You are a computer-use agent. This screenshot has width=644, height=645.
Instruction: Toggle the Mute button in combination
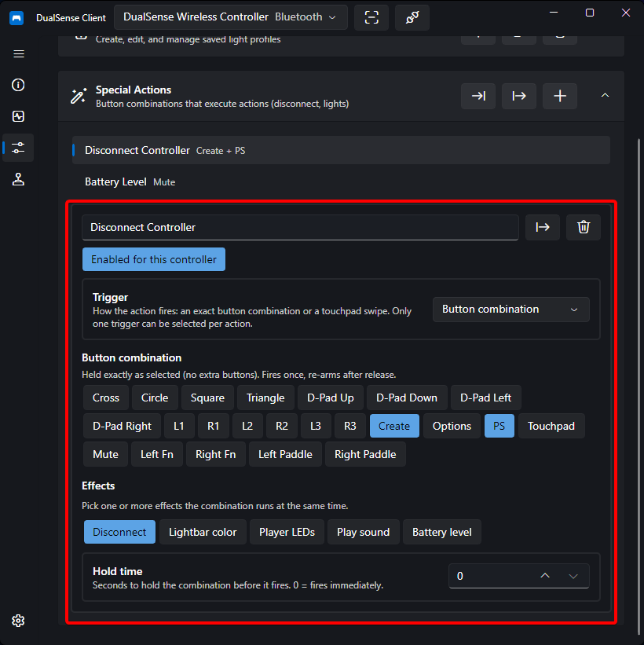click(x=106, y=454)
